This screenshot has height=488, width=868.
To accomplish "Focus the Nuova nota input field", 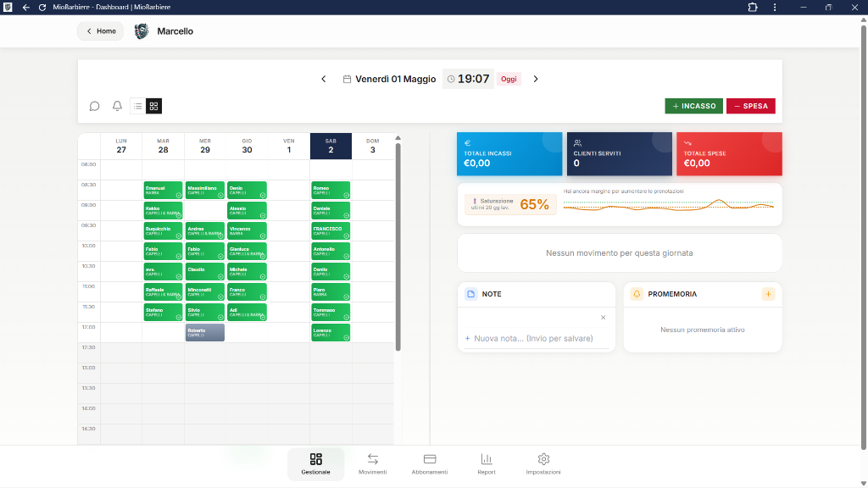I will [536, 338].
